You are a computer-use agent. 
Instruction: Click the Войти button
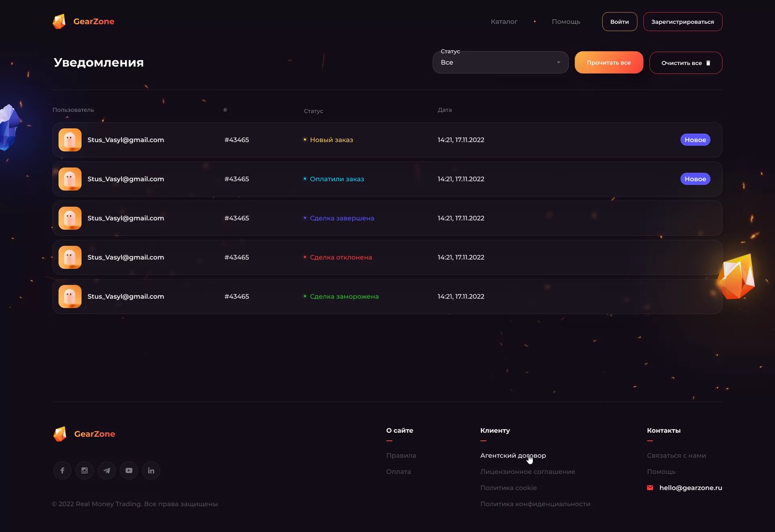point(620,22)
